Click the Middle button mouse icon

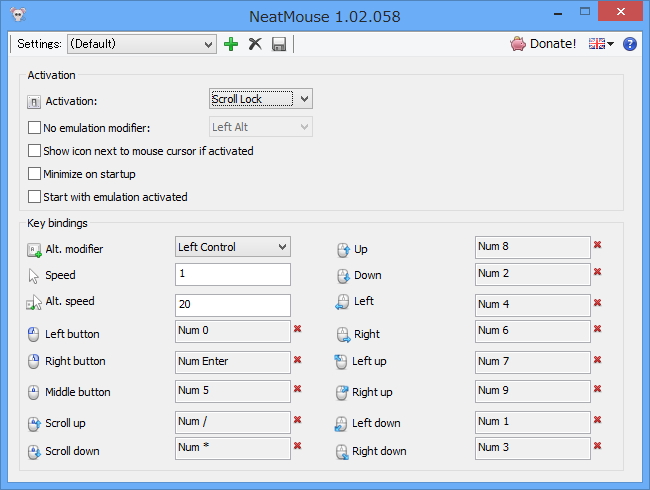coord(33,392)
